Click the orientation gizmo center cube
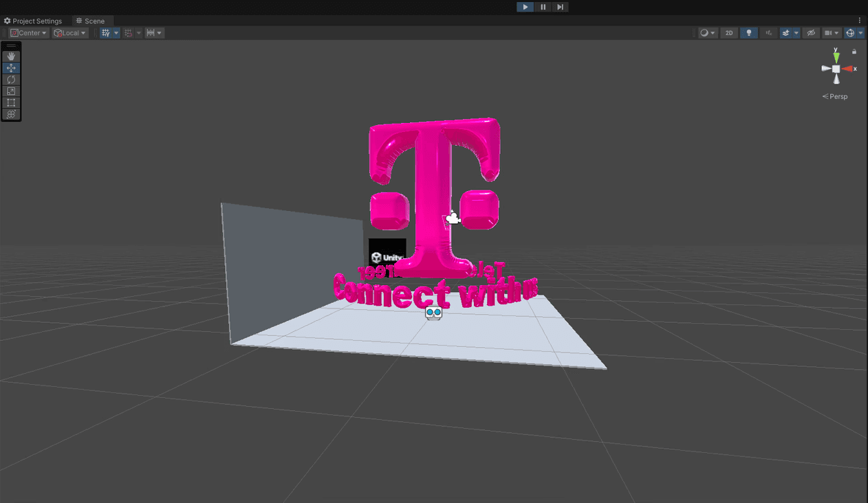Viewport: 868px width, 503px height. (836, 69)
